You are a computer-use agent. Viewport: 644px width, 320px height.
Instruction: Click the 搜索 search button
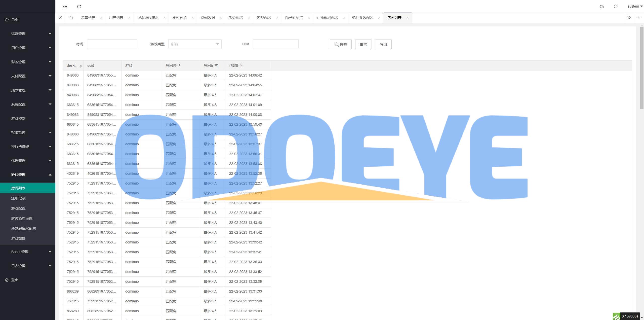(x=341, y=44)
